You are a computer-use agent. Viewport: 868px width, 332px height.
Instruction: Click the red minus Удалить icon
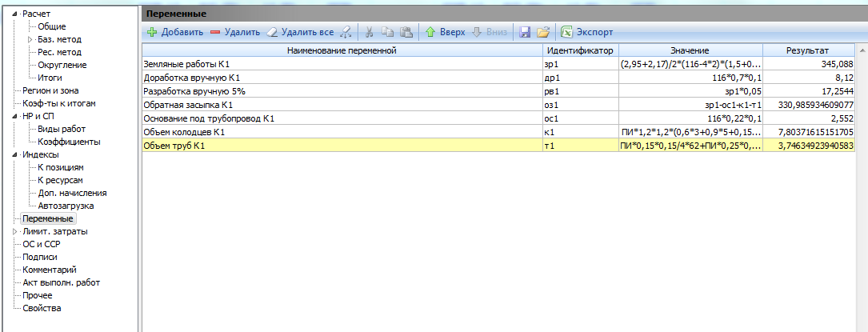coord(214,33)
